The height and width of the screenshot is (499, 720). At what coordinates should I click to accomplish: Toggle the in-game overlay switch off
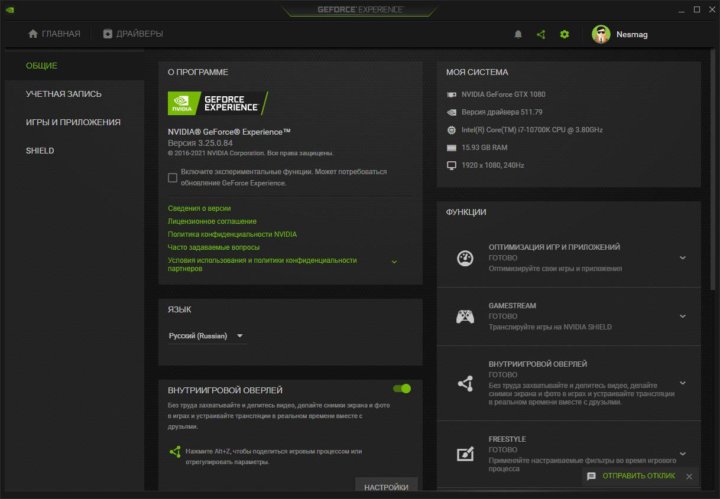click(401, 388)
